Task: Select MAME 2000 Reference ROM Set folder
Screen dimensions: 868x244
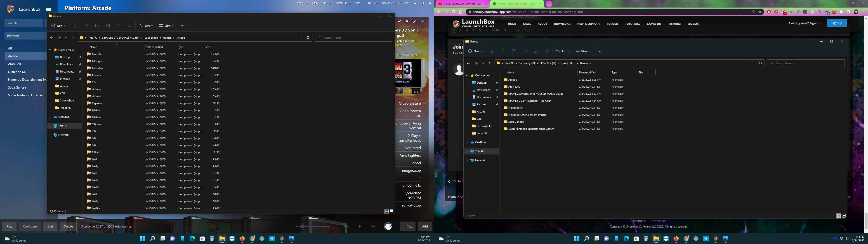Action: 535,94
